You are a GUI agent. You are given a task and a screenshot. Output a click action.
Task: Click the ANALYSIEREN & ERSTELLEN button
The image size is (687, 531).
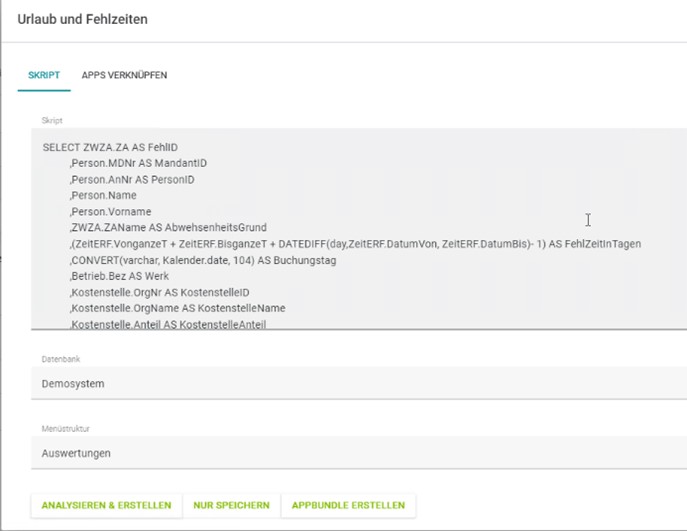[106, 506]
